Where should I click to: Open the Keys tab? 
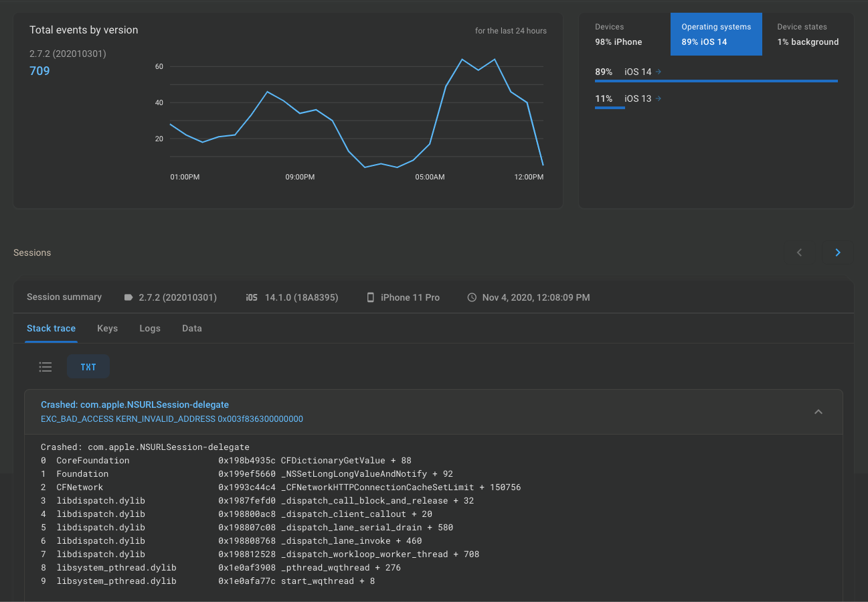(107, 328)
